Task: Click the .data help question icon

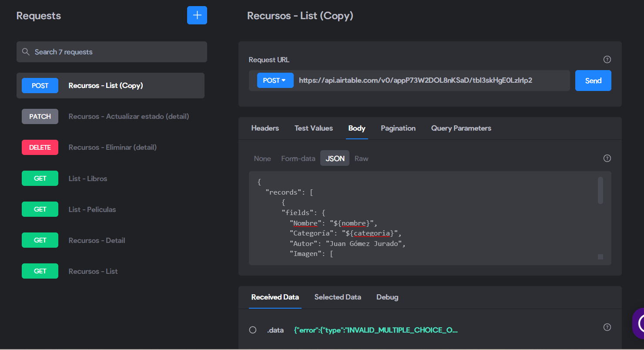Action: tap(607, 327)
